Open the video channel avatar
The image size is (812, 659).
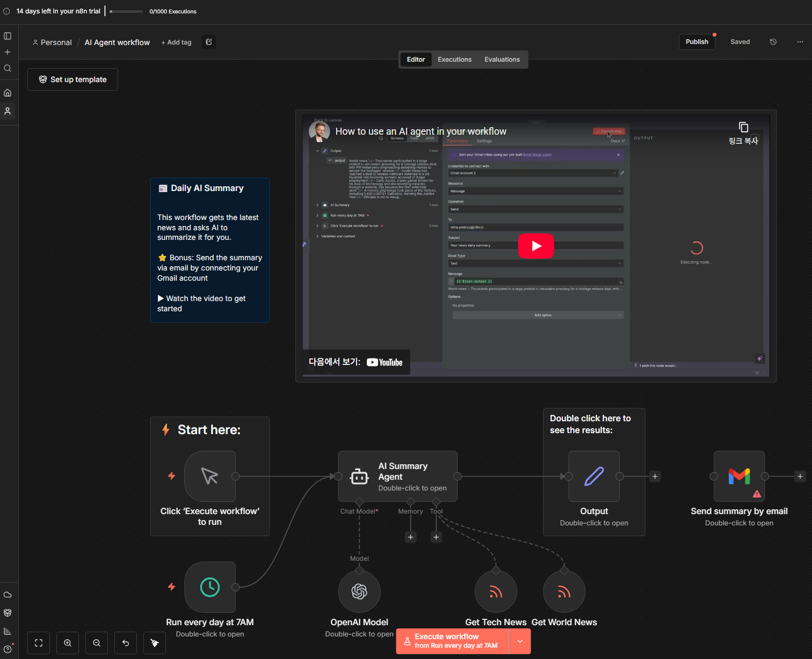tap(320, 131)
